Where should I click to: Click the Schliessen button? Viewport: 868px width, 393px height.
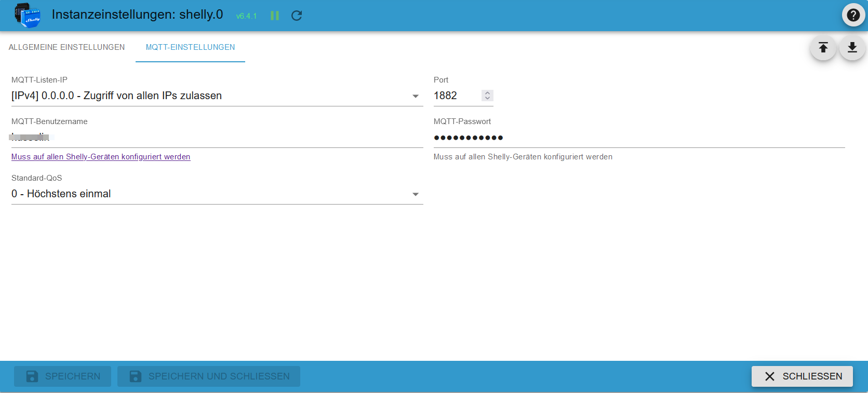[x=802, y=376]
